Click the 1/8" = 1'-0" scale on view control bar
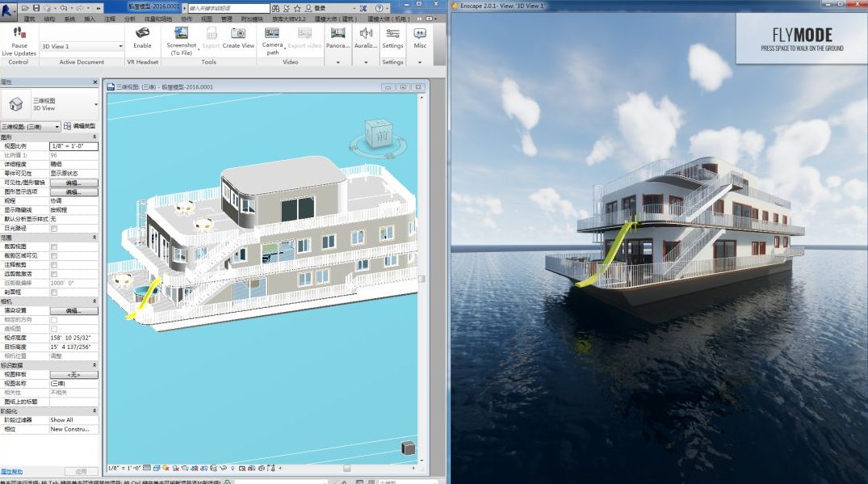This screenshot has width=868, height=484. pyautogui.click(x=124, y=468)
